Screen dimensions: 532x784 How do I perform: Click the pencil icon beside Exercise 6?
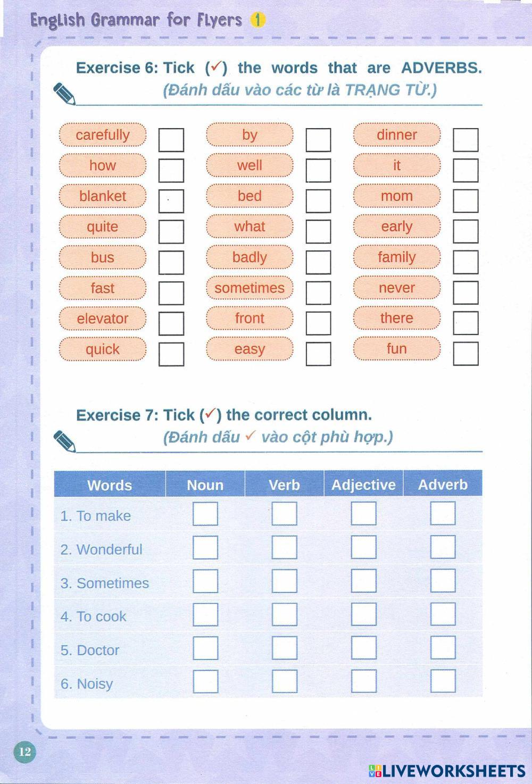65,94
